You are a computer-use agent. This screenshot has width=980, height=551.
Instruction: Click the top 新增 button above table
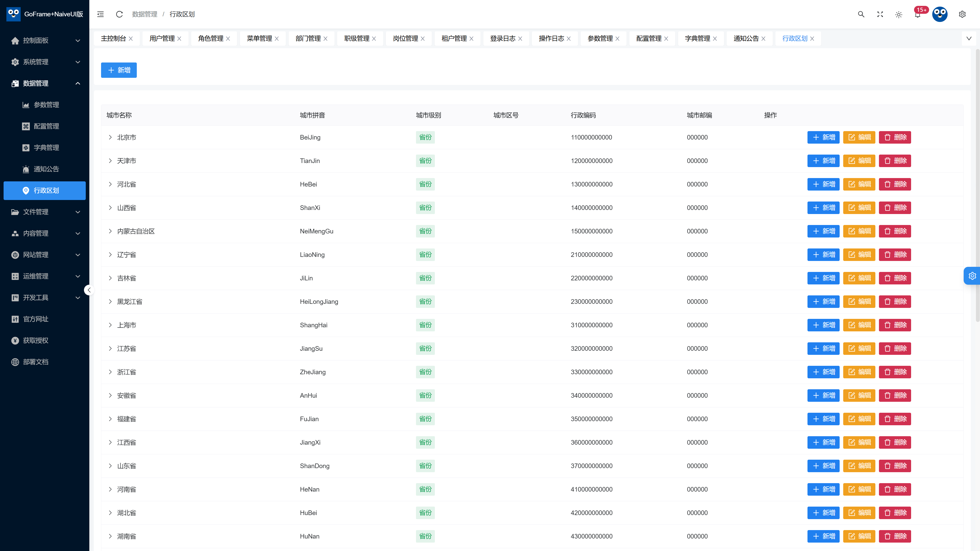tap(119, 70)
